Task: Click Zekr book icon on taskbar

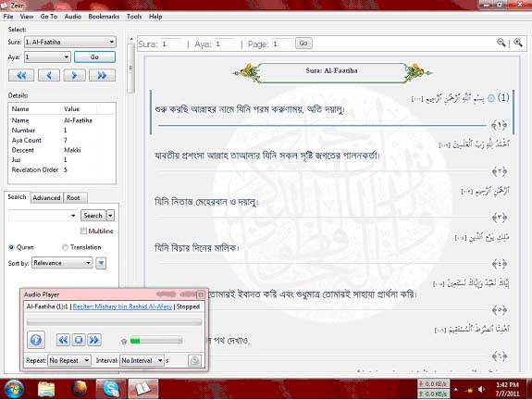Action: 142,389
